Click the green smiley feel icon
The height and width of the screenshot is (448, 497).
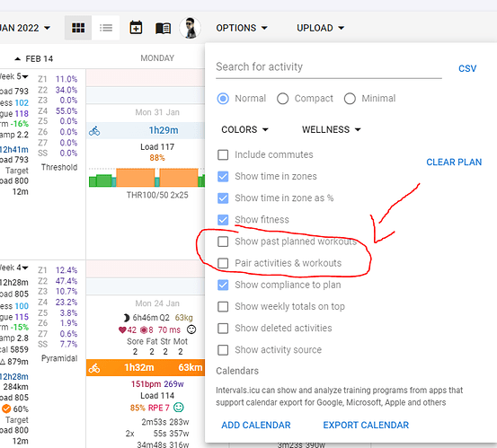pos(179,408)
